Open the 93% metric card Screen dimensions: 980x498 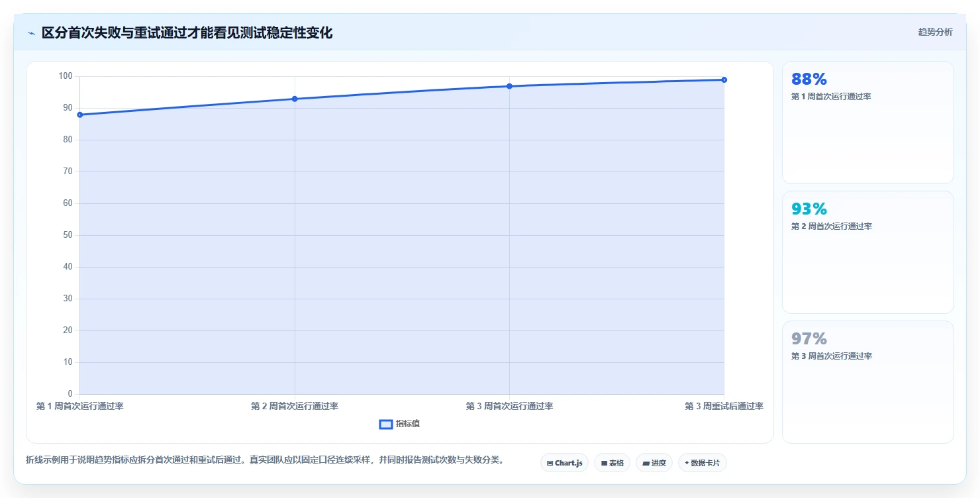(x=868, y=252)
